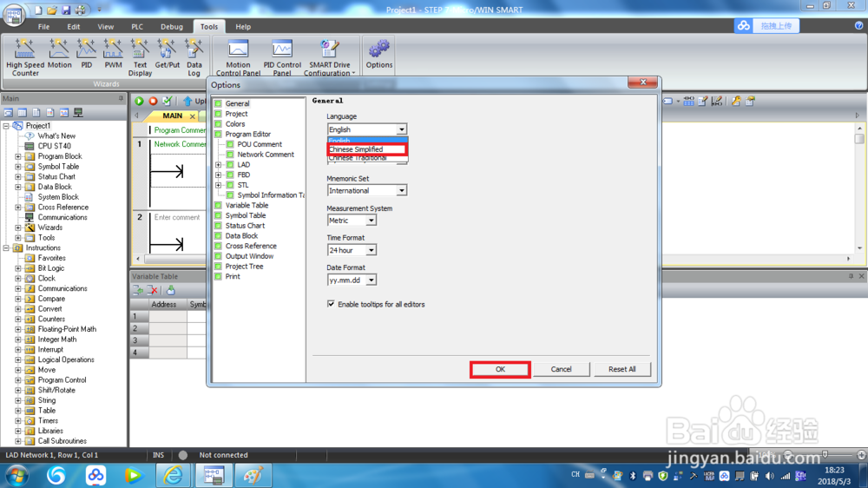Select Chinese Simplified language option

point(367,149)
